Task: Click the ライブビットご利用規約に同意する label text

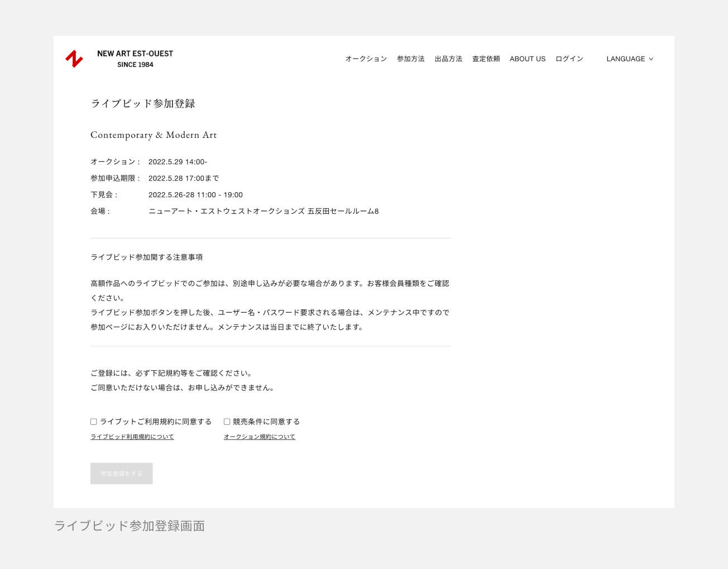Action: tap(156, 422)
